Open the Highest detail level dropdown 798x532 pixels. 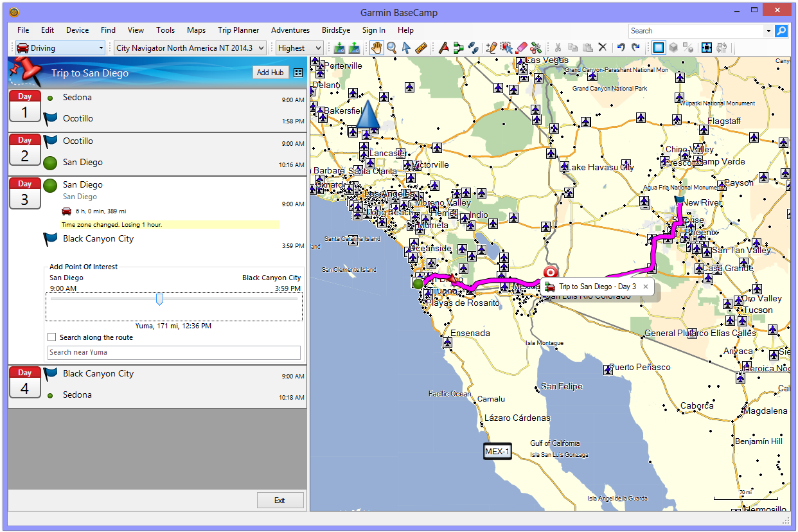(x=299, y=48)
